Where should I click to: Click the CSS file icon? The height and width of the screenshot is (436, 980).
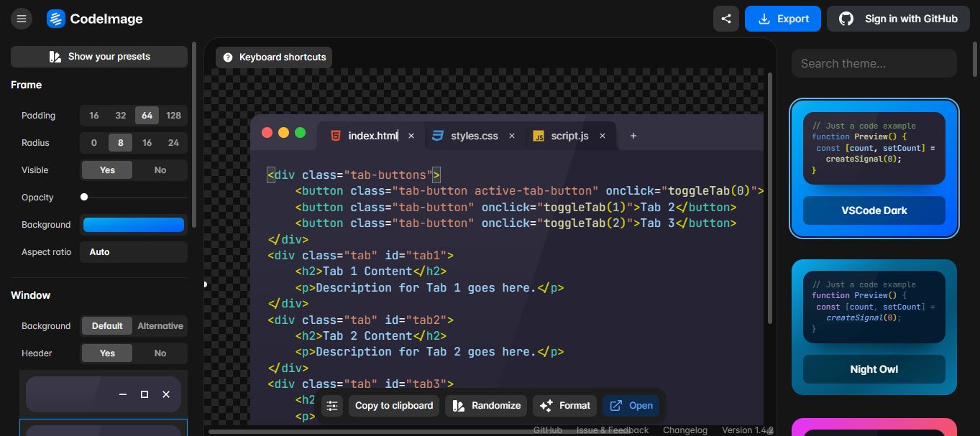point(438,136)
